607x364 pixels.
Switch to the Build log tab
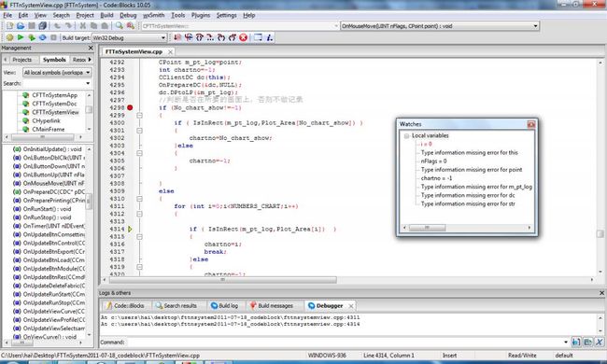pos(224,305)
